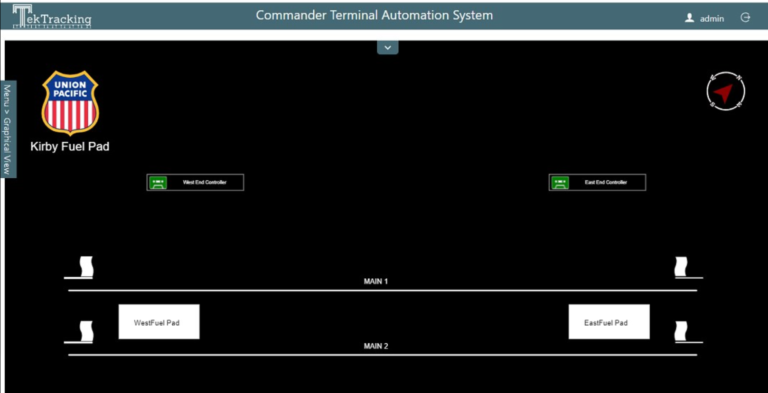The image size is (768, 393).
Task: Click the TekTracking logo
Action: pos(52,16)
